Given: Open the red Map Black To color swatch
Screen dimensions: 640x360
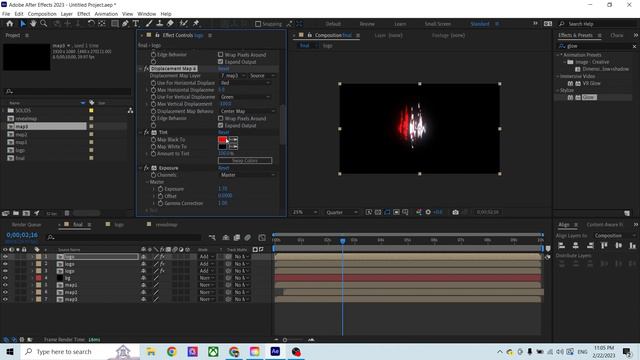Looking at the screenshot, I should (222, 140).
